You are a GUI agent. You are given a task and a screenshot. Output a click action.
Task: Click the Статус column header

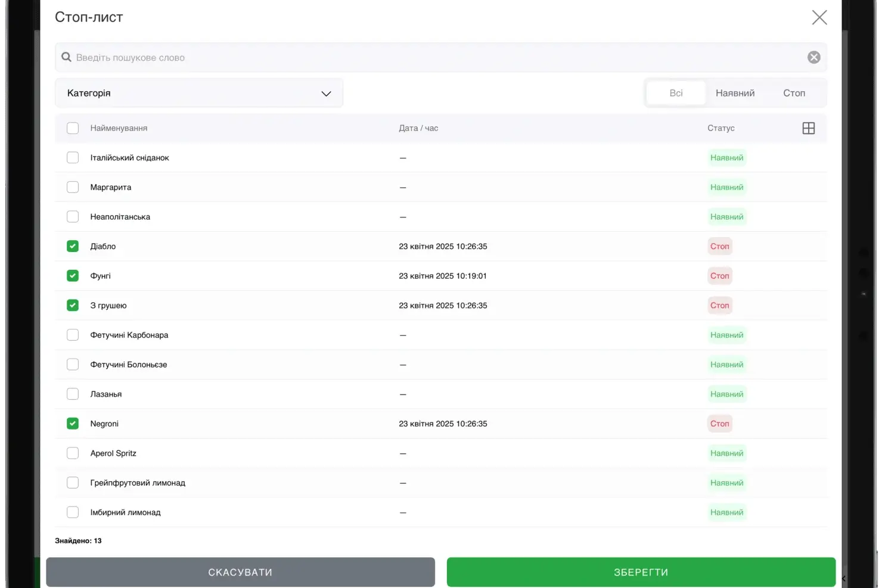point(721,128)
